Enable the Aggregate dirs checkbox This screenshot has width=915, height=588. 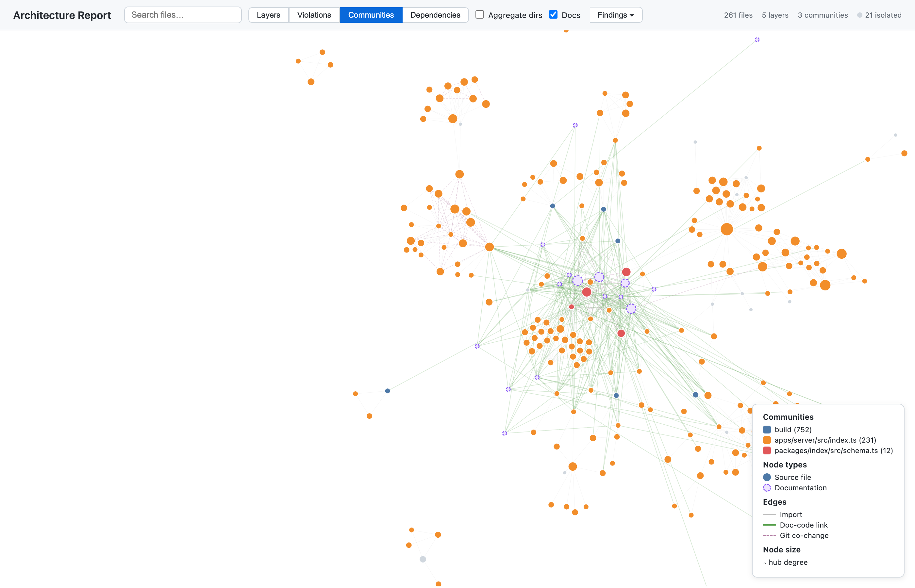[x=480, y=14]
